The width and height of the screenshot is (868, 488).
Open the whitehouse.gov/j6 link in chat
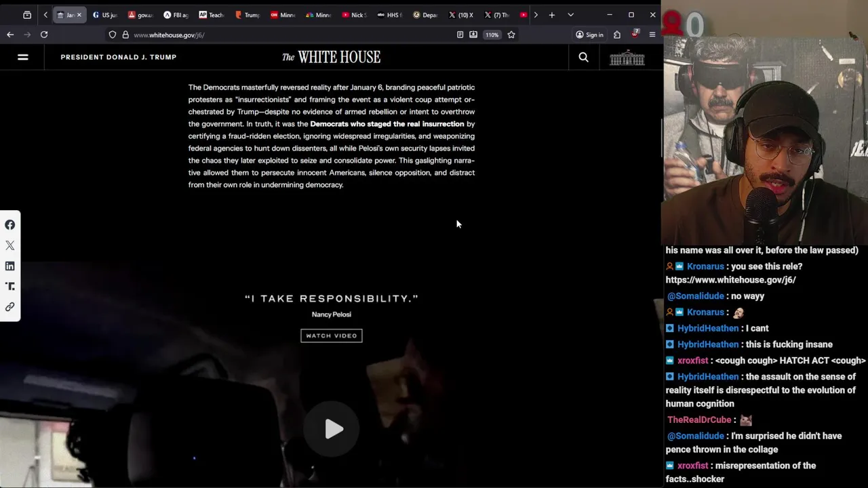point(730,280)
